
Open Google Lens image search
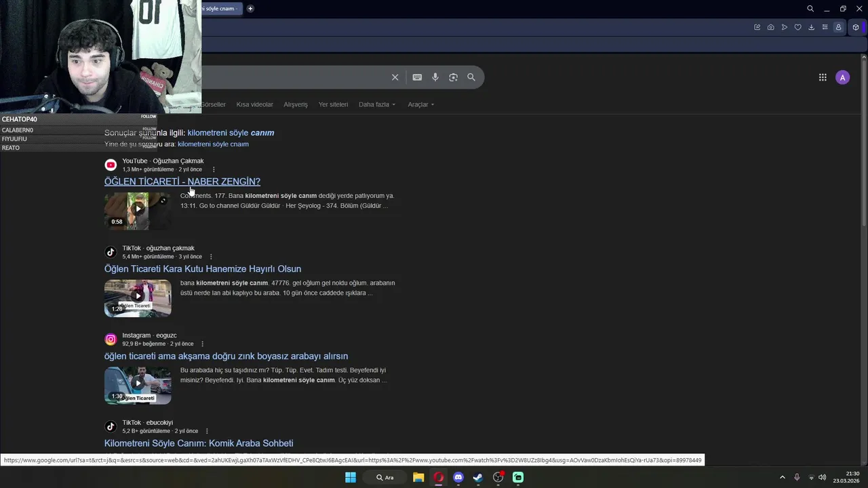point(453,77)
